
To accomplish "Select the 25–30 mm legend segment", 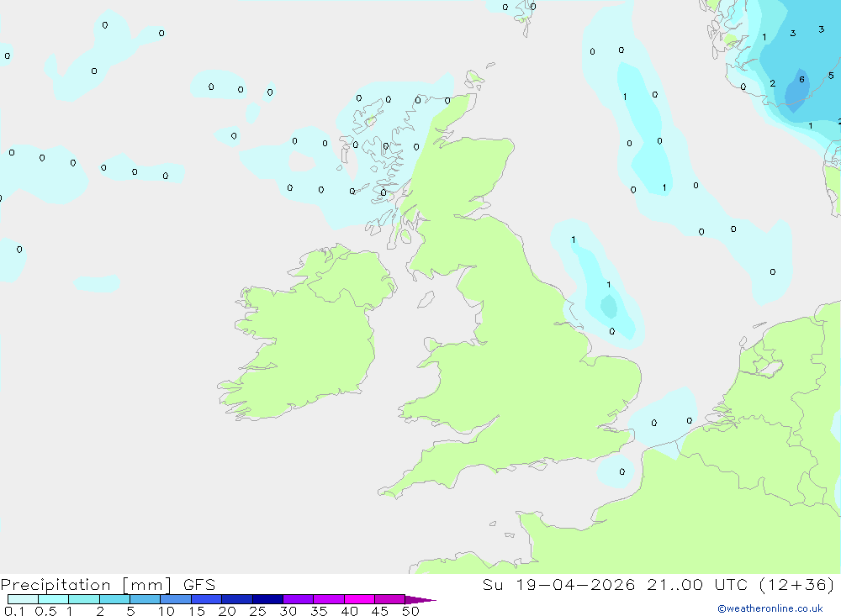I will pyautogui.click(x=267, y=599).
